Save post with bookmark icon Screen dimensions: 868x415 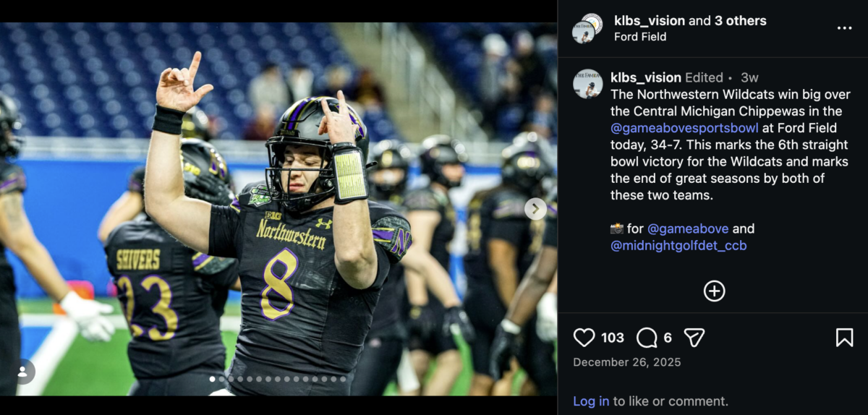(844, 338)
